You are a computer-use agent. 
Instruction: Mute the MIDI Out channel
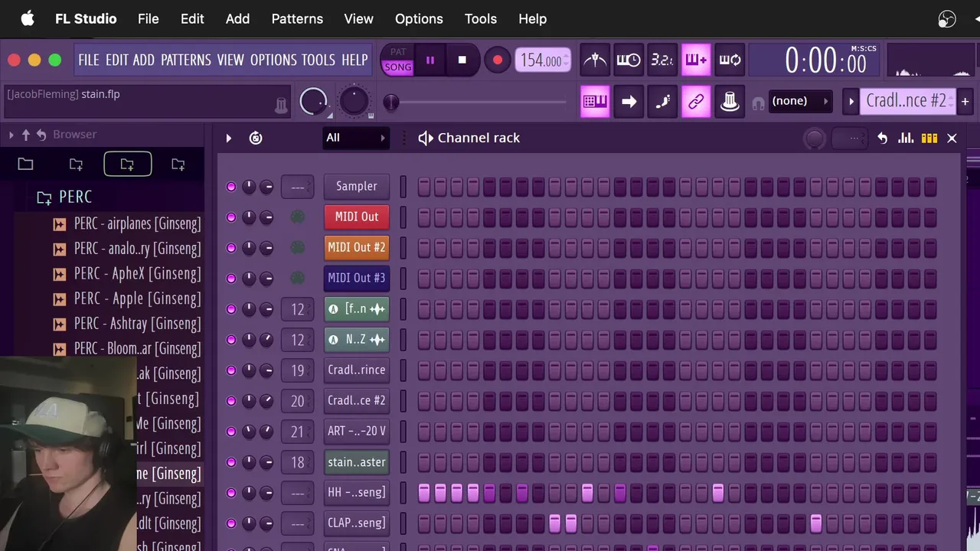(x=231, y=217)
